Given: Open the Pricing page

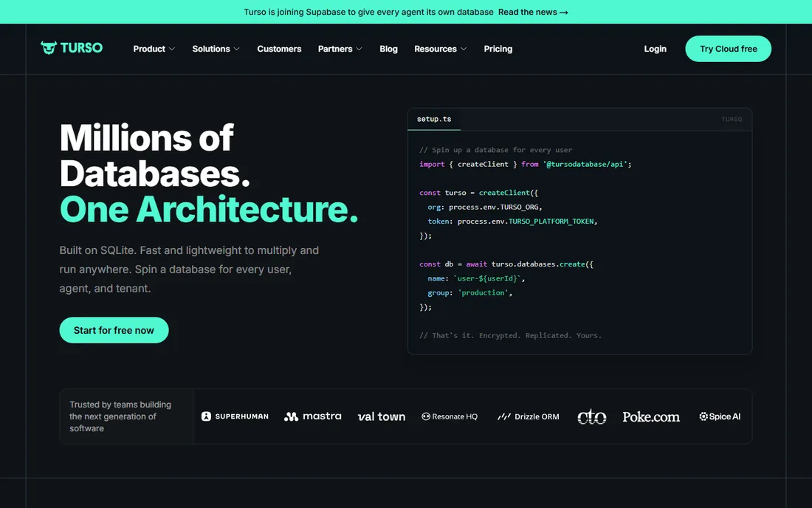Looking at the screenshot, I should point(498,49).
